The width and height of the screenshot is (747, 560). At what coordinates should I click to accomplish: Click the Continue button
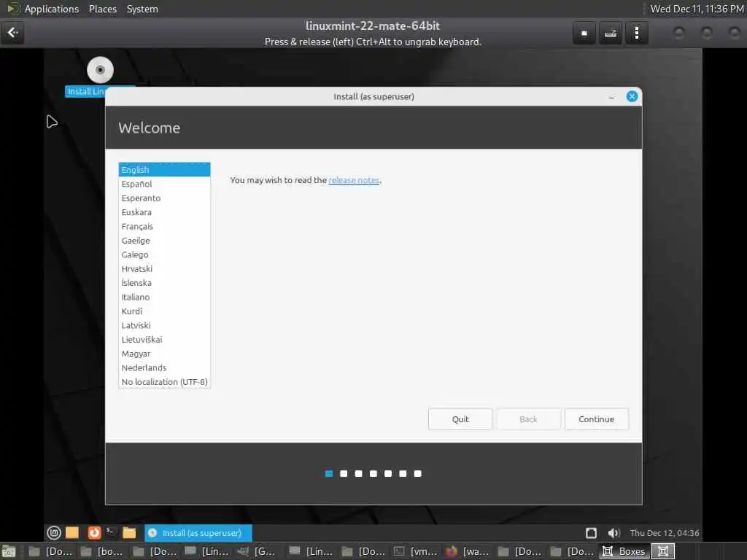(x=597, y=419)
